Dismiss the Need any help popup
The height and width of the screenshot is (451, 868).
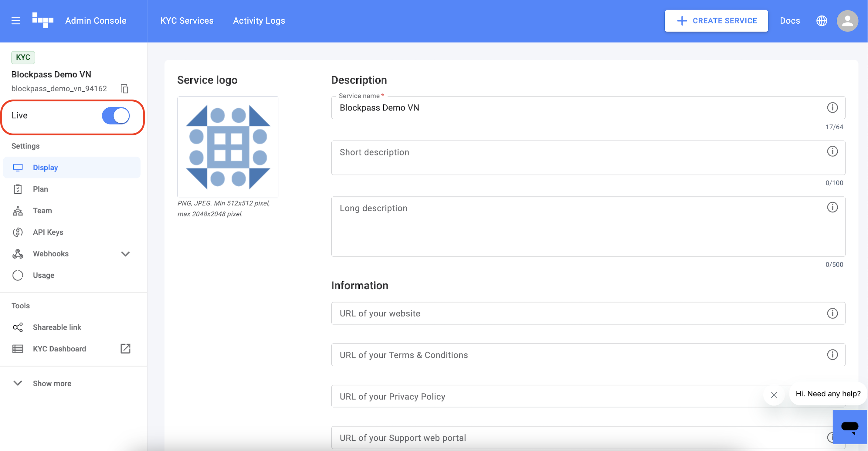774,395
